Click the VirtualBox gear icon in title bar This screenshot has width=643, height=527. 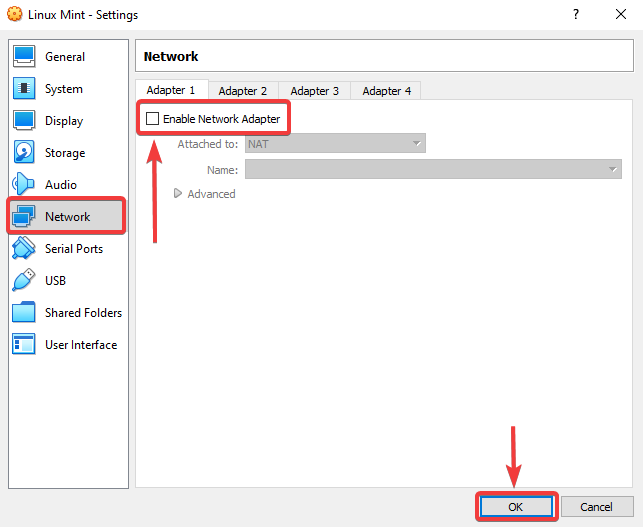14,14
